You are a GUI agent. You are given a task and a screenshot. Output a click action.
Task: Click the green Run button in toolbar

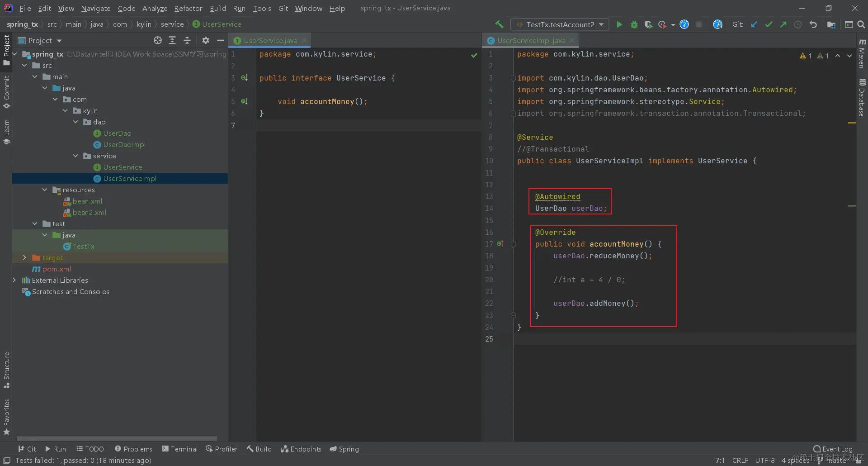[x=619, y=24]
